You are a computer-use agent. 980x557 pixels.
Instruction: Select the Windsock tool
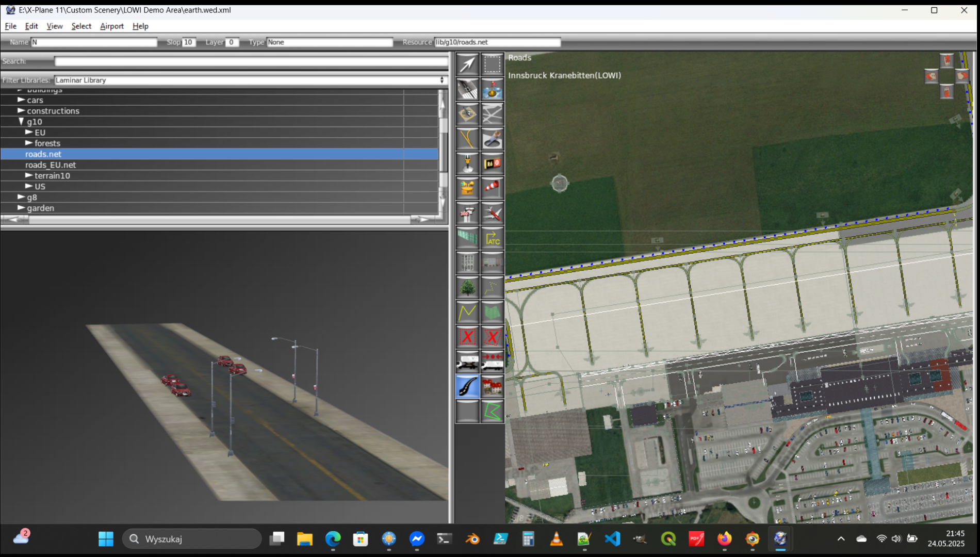coord(492,188)
